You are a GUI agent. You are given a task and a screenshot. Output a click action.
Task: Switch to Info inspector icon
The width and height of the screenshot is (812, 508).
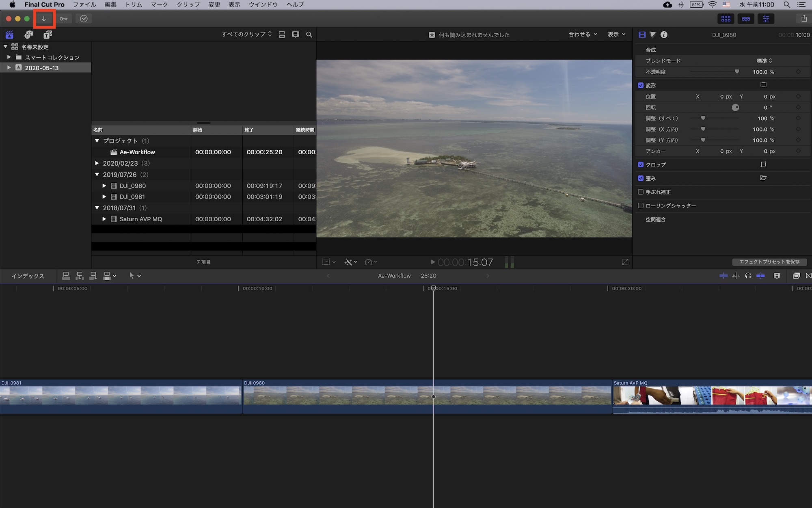point(664,35)
